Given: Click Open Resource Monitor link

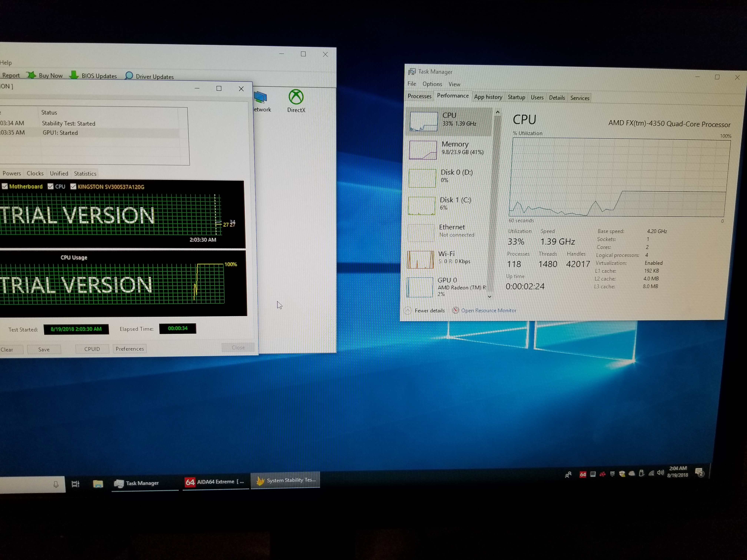Looking at the screenshot, I should tap(484, 311).
